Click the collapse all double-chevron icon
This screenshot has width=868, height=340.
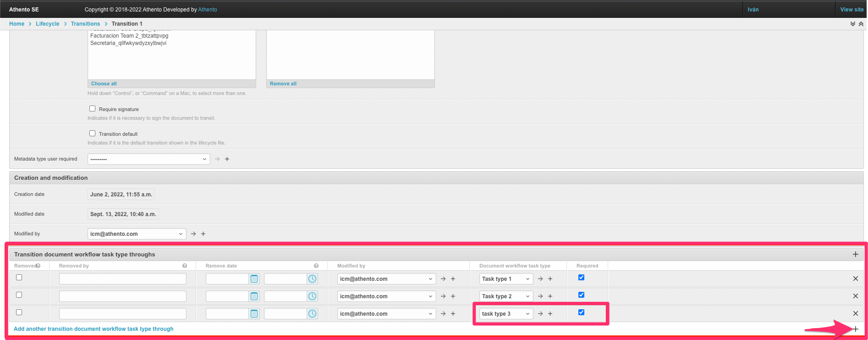tap(861, 24)
